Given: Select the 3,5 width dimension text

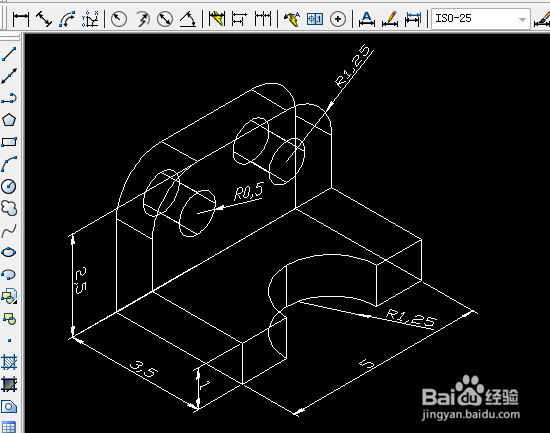Looking at the screenshot, I should tap(143, 369).
